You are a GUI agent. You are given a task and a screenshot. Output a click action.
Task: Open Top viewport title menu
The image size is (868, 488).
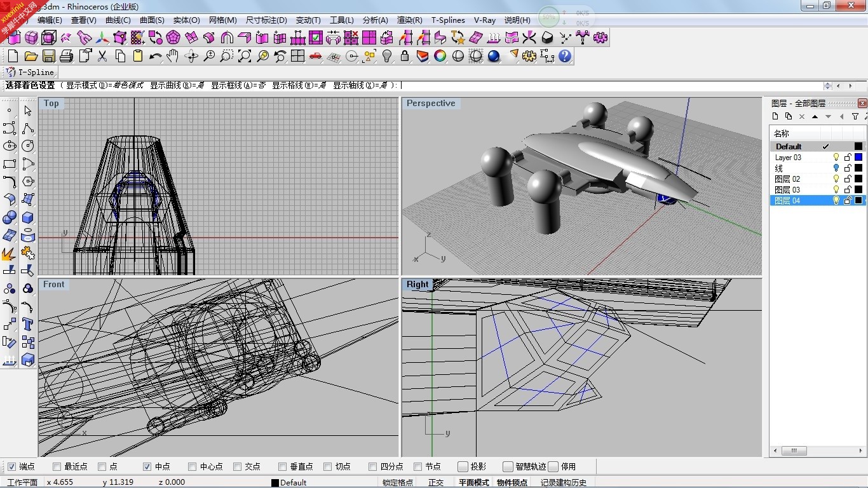tap(51, 104)
